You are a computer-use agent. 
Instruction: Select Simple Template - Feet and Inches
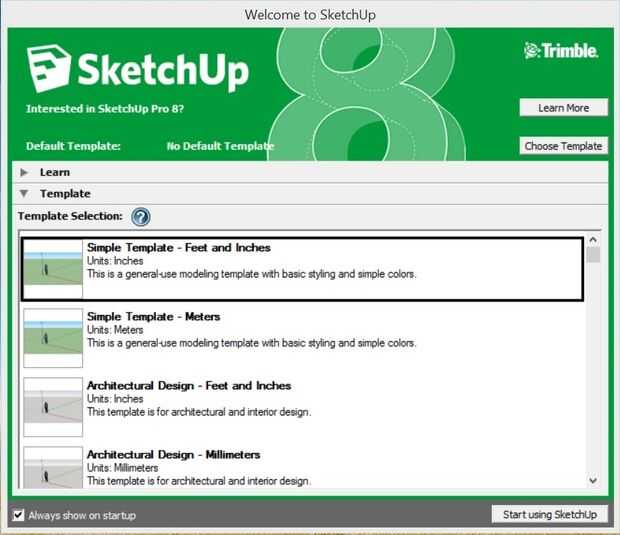point(302,269)
